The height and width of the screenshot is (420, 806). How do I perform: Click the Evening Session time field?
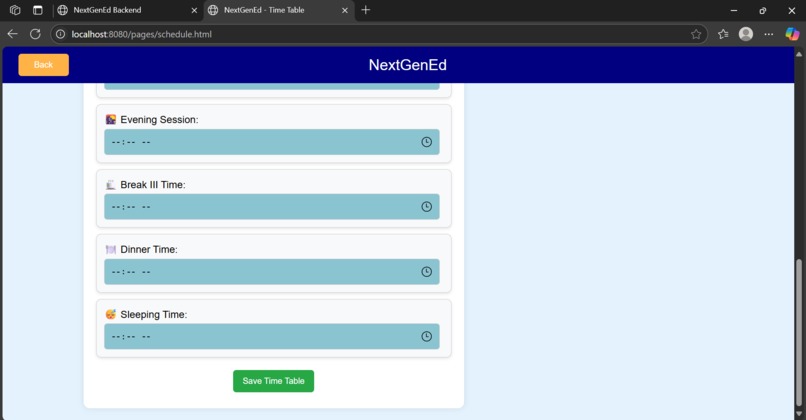pos(271,142)
